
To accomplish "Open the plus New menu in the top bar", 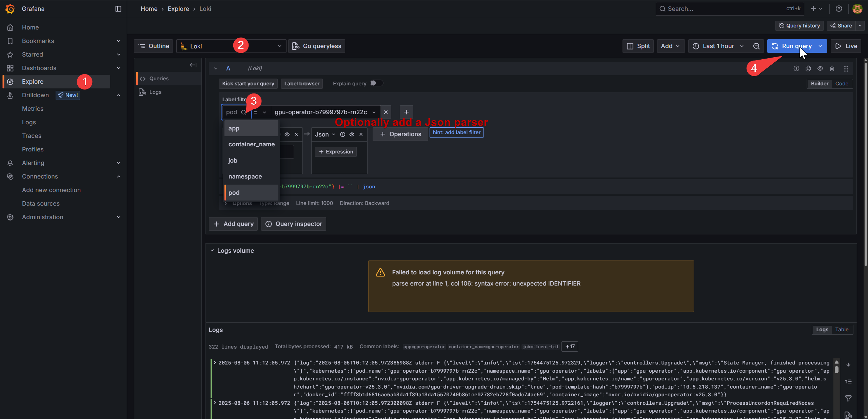I will point(816,9).
